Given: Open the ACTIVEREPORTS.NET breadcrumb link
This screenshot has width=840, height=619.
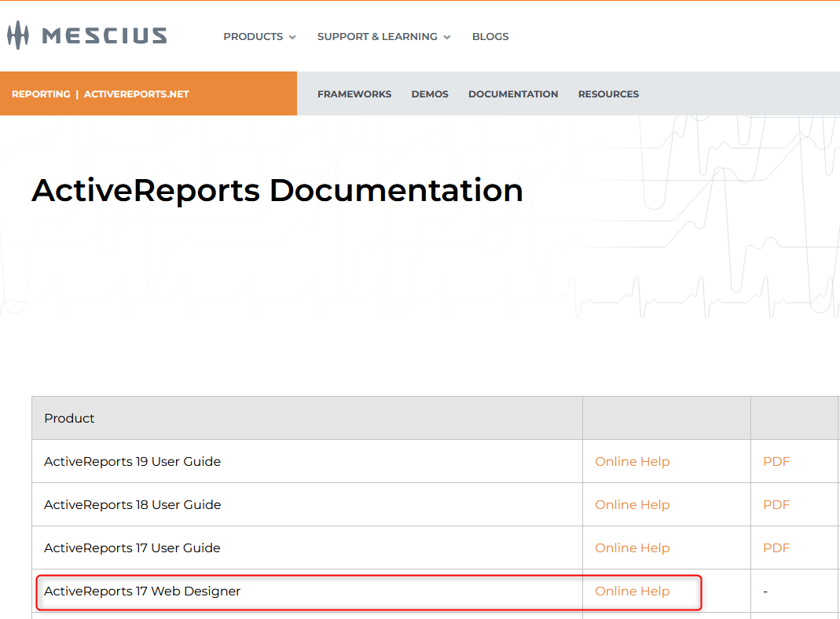Looking at the screenshot, I should tap(137, 94).
